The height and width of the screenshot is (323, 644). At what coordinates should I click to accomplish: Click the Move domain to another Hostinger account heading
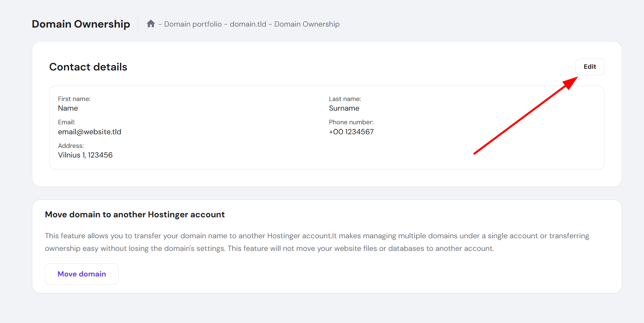[x=135, y=215]
